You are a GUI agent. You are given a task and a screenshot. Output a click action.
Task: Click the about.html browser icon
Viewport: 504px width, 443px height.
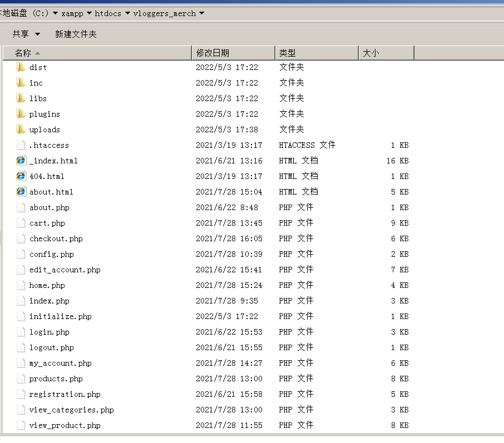[x=21, y=192]
